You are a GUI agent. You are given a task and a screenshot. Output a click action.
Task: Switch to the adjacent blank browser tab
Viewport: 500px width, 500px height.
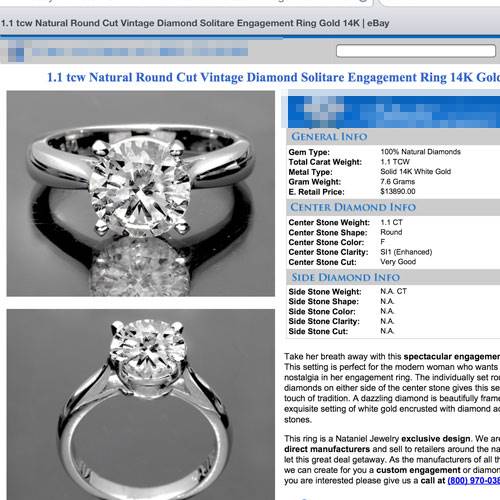tap(440, 3)
